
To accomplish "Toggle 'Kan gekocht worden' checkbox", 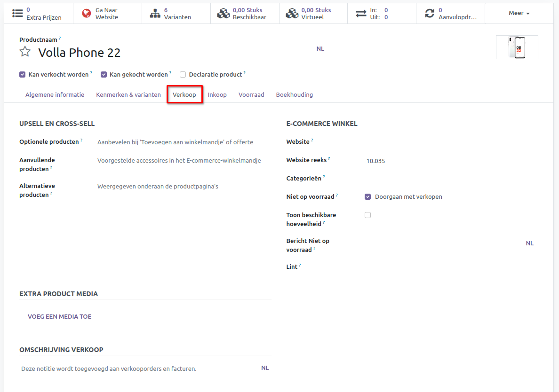I will pyautogui.click(x=104, y=74).
